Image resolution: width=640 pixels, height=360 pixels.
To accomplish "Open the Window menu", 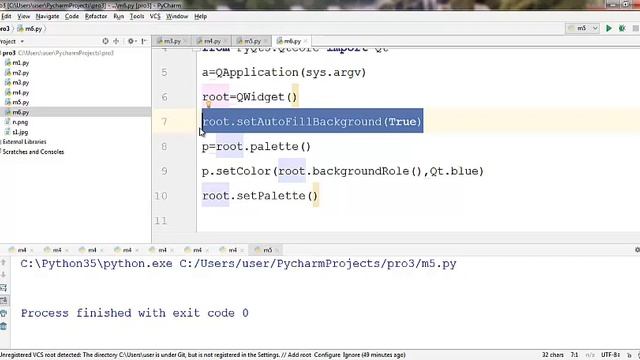I will coord(177,16).
